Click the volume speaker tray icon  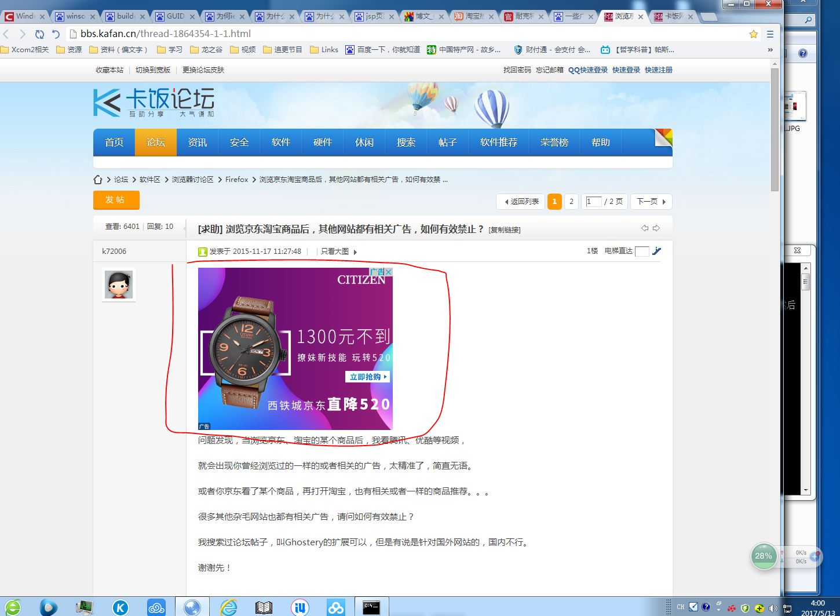click(773, 608)
